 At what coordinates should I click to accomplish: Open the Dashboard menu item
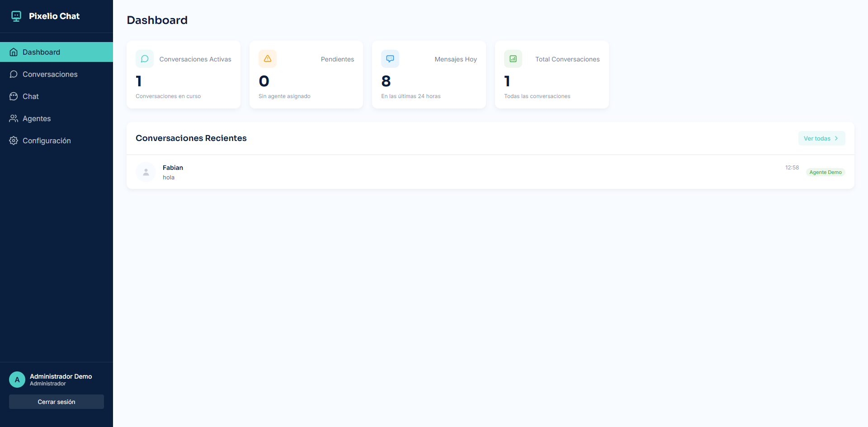click(x=57, y=52)
